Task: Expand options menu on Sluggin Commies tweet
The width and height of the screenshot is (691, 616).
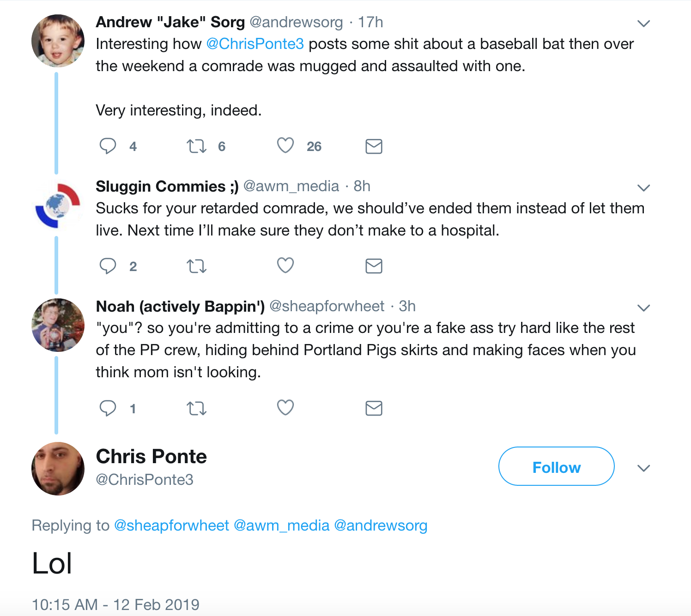Action: pyautogui.click(x=643, y=187)
